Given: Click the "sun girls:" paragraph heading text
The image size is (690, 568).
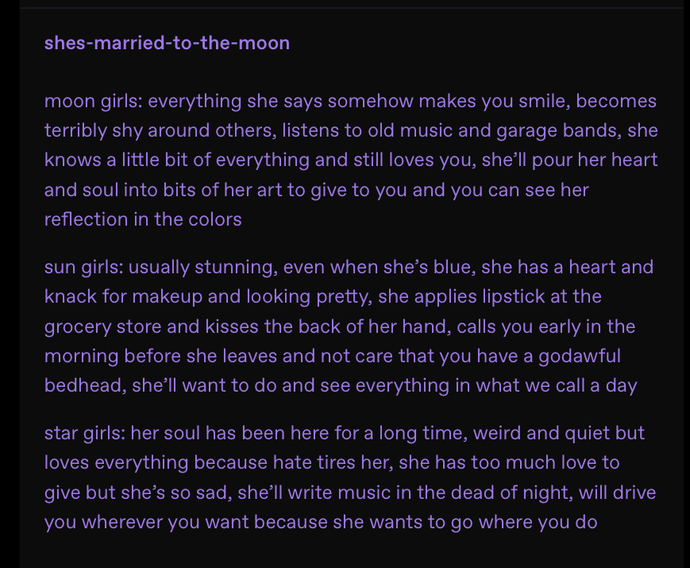Looking at the screenshot, I should (84, 268).
